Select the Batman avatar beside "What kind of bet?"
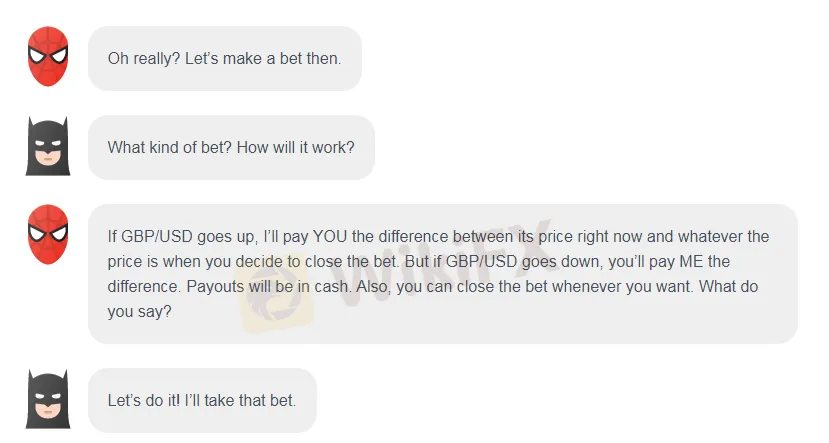 point(47,146)
